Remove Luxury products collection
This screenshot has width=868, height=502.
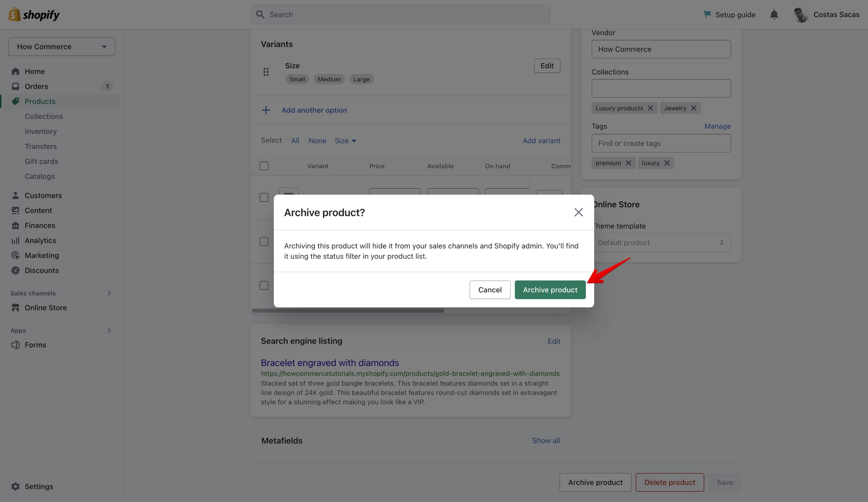(x=650, y=108)
